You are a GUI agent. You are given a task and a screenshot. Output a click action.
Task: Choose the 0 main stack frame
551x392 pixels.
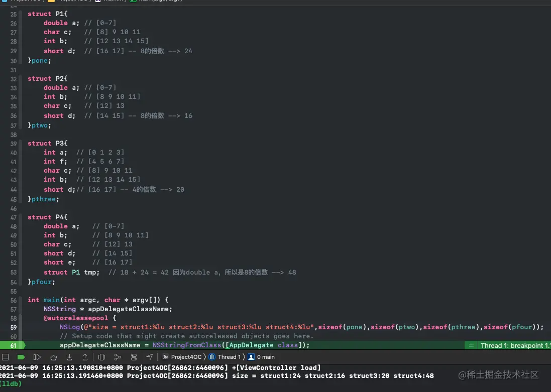click(x=262, y=357)
